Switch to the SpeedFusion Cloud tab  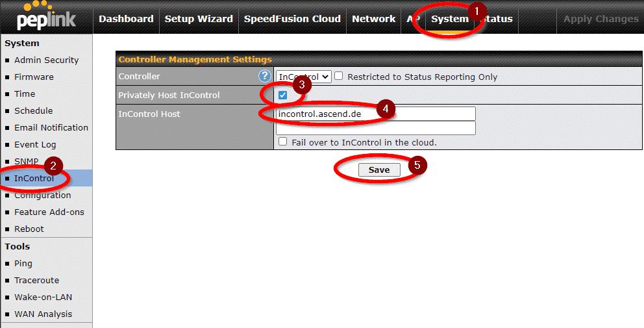(292, 19)
